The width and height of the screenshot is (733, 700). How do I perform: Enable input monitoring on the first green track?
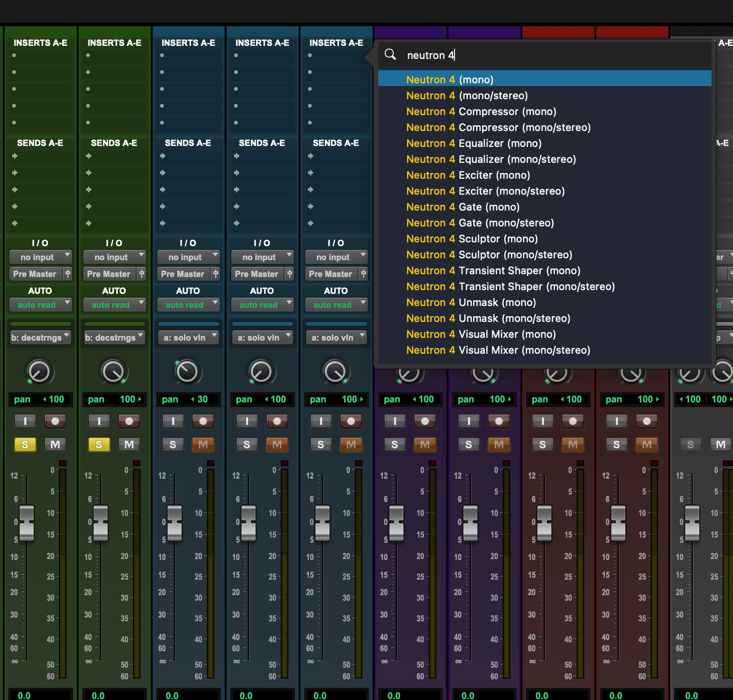coord(25,421)
